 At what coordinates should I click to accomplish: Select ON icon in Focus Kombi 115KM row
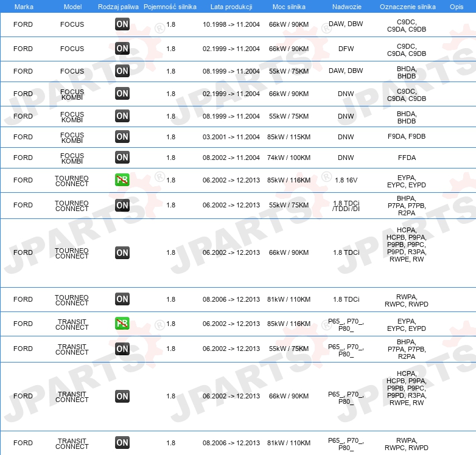point(122,136)
